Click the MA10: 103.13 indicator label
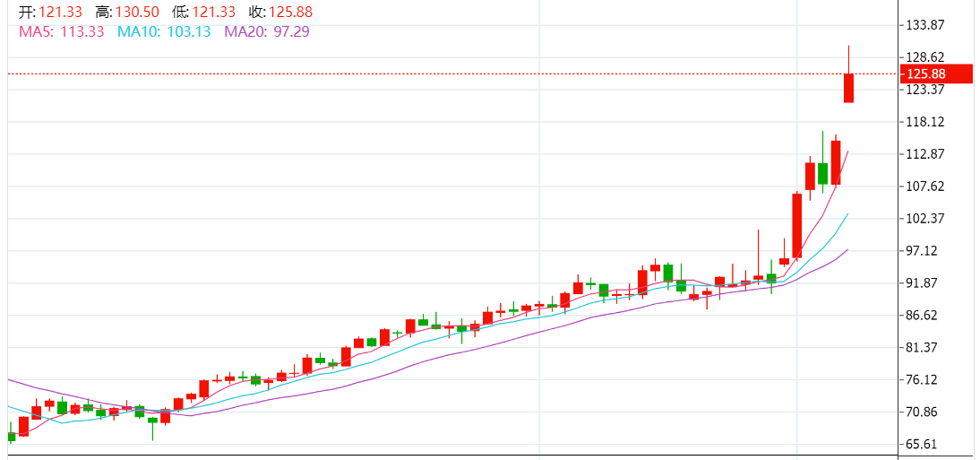Screen dimensions: 980x460 pos(164,31)
